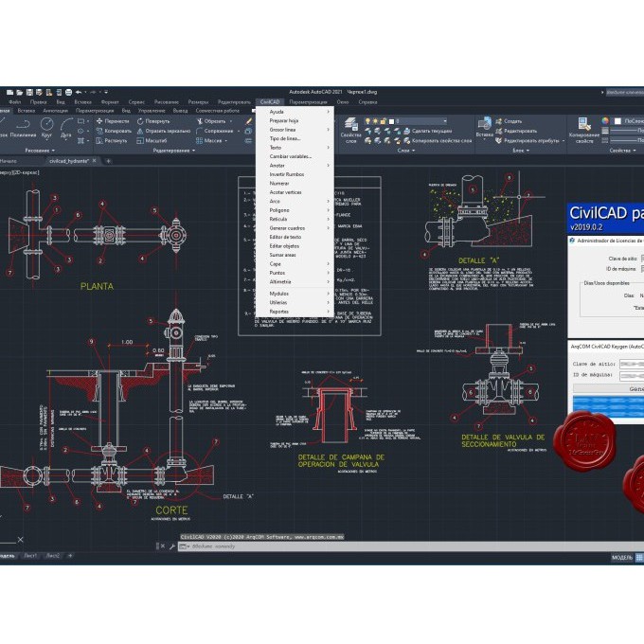Toggle МОДЕЛЬ model space button in status bar
This screenshot has width=644, height=644.
[x=622, y=557]
